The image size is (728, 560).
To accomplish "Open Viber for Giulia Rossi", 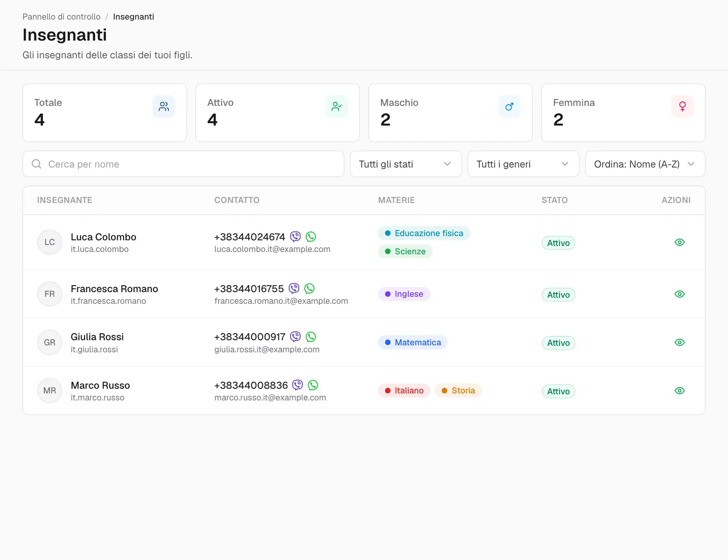I will (x=295, y=336).
